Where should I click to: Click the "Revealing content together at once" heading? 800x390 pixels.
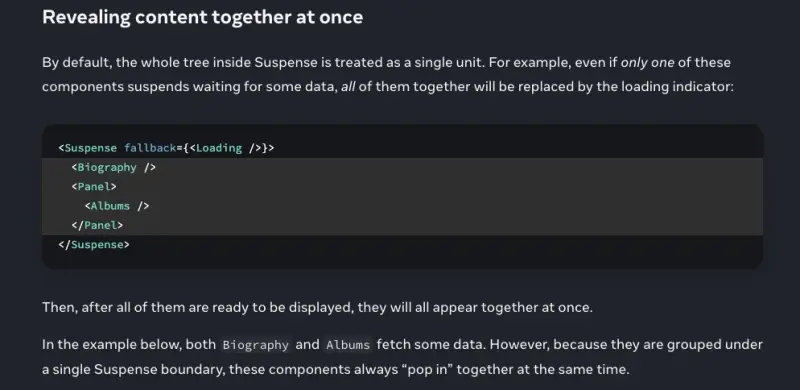pyautogui.click(x=203, y=17)
